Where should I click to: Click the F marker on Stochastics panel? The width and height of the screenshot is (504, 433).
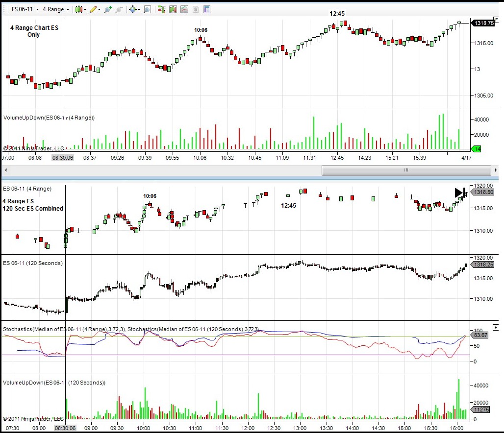[496, 327]
